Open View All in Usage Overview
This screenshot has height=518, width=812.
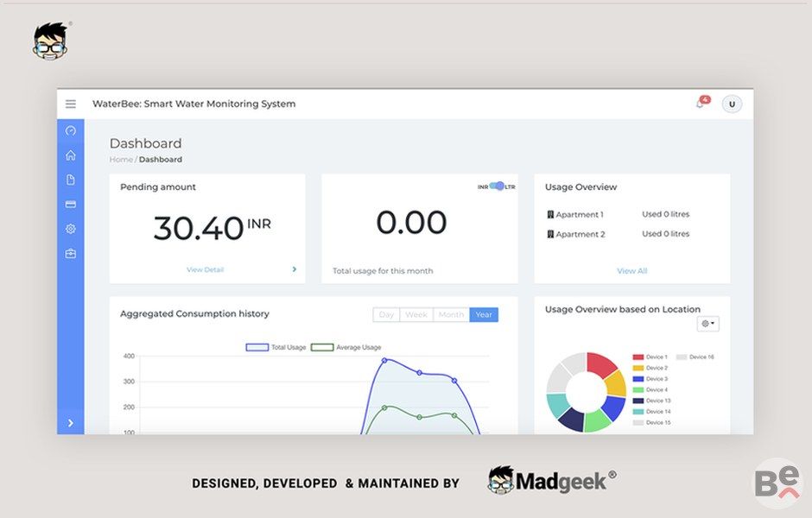point(631,271)
